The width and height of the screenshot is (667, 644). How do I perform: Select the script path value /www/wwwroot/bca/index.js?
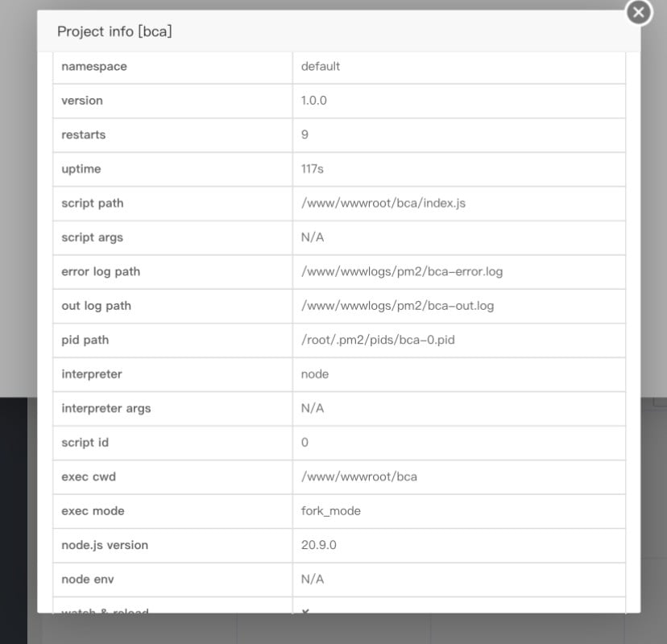tap(383, 203)
